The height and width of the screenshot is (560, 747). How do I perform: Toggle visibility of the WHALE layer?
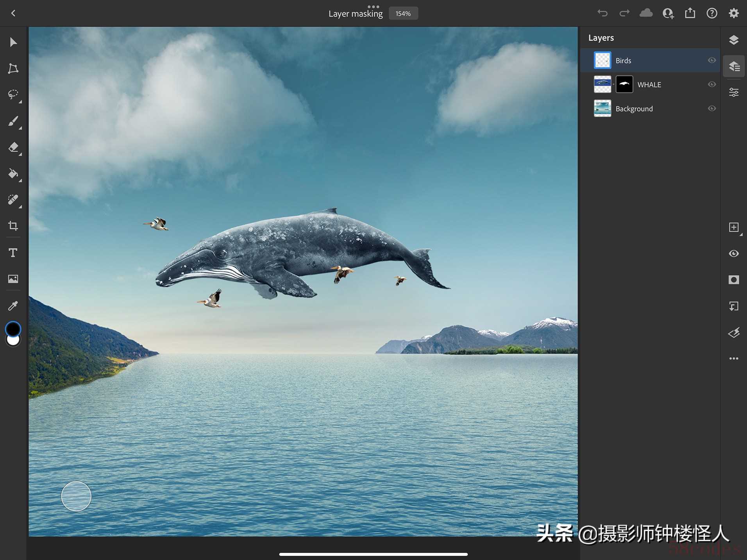[x=712, y=84]
